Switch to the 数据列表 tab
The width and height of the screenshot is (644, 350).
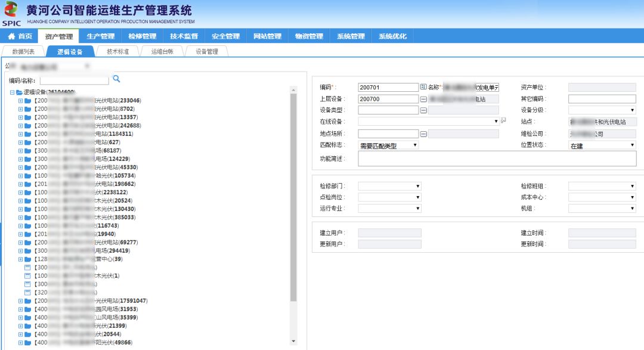23,51
